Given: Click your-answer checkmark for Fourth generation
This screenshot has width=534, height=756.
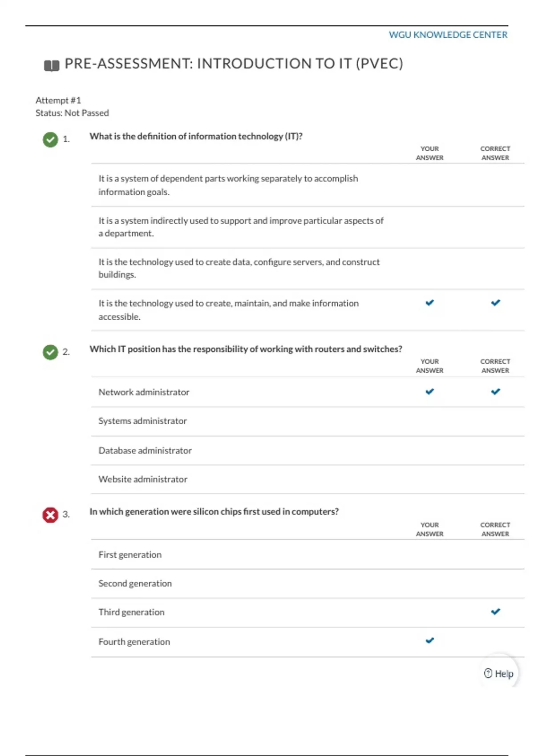Looking at the screenshot, I should [x=429, y=641].
